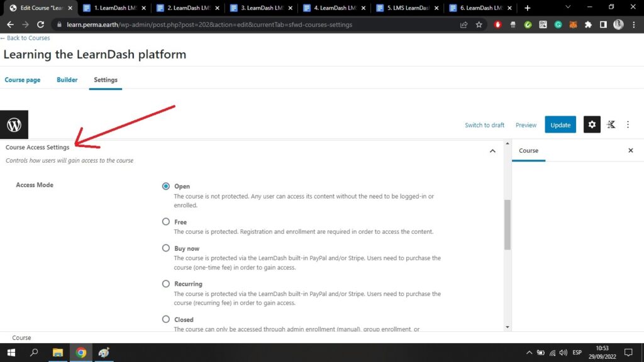
Task: Open File Explorer from the taskbar
Action: click(58, 353)
